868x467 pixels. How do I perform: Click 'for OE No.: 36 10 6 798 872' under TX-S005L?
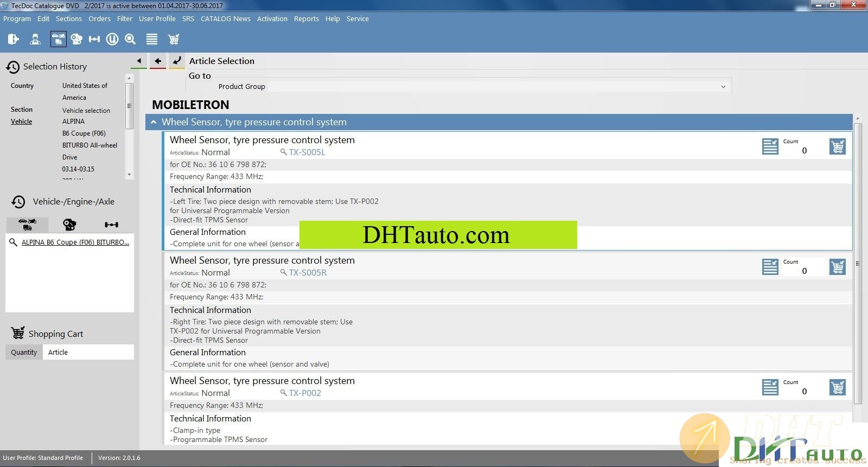(x=218, y=164)
